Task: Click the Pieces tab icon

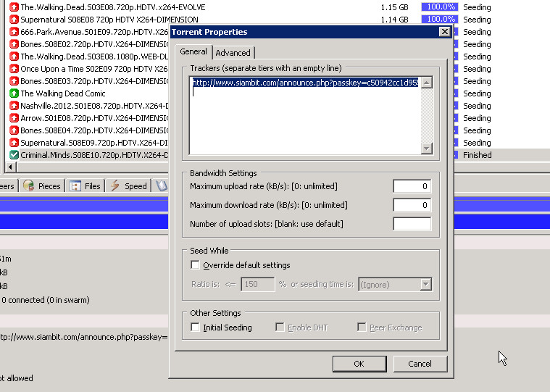Action: (28, 185)
